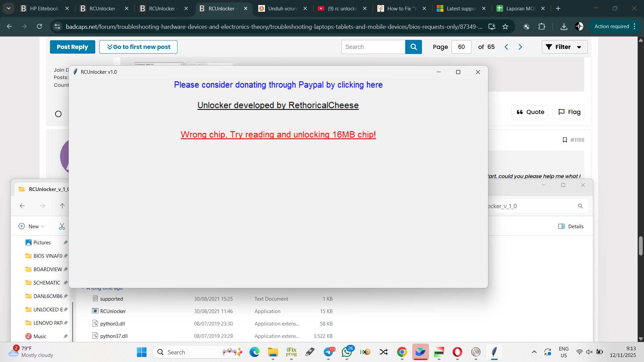Image resolution: width=644 pixels, height=362 pixels.
Task: Open the Filter dropdown
Action: click(x=564, y=47)
